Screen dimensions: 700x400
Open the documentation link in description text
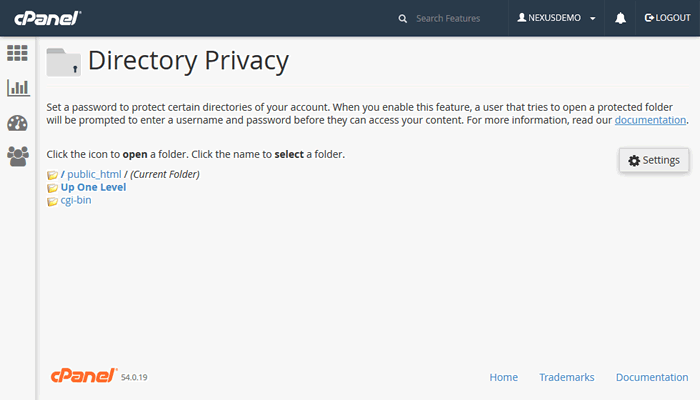[650, 120]
